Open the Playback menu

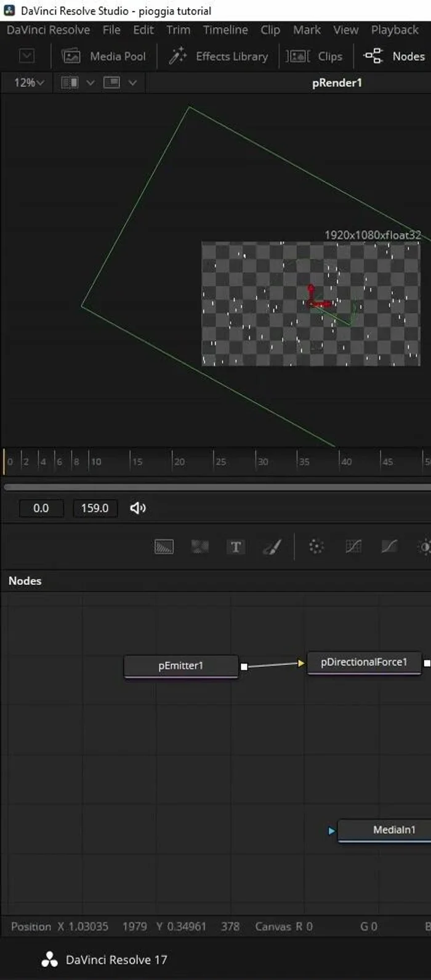(x=394, y=30)
